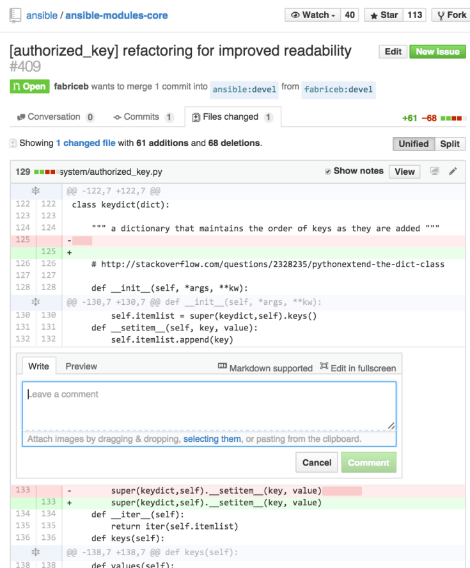Click the pencil edit file icon

pyautogui.click(x=453, y=171)
